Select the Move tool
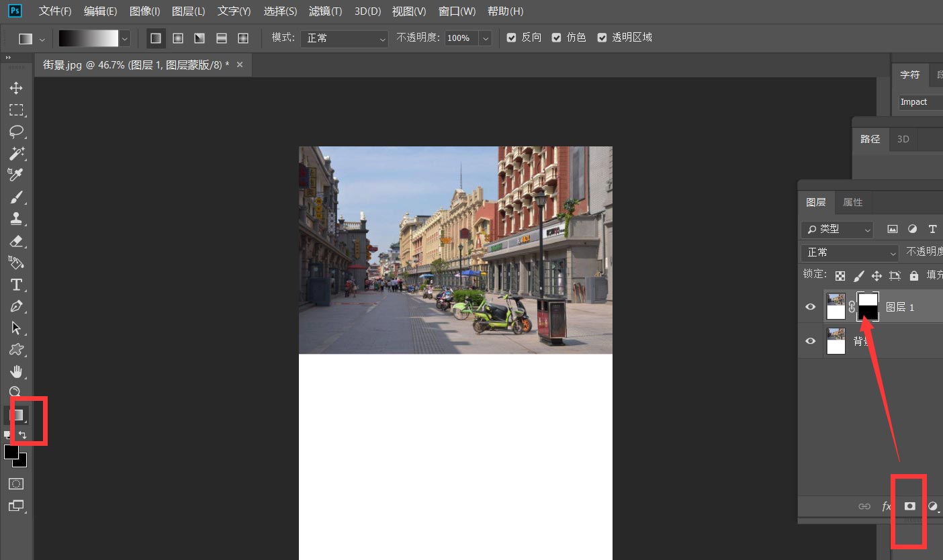 point(16,88)
